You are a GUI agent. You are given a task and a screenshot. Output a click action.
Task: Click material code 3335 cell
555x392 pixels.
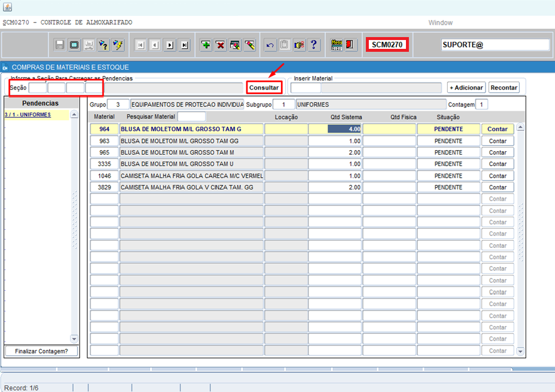(x=104, y=164)
